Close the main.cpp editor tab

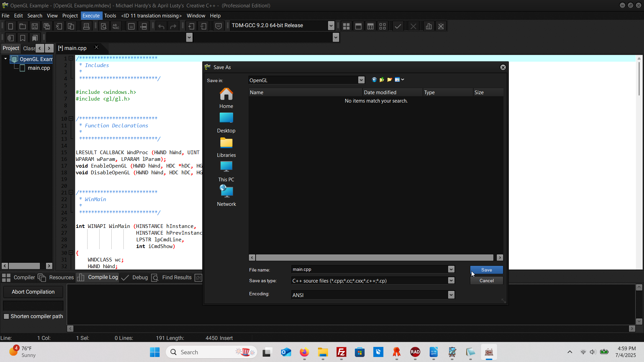[x=96, y=47]
